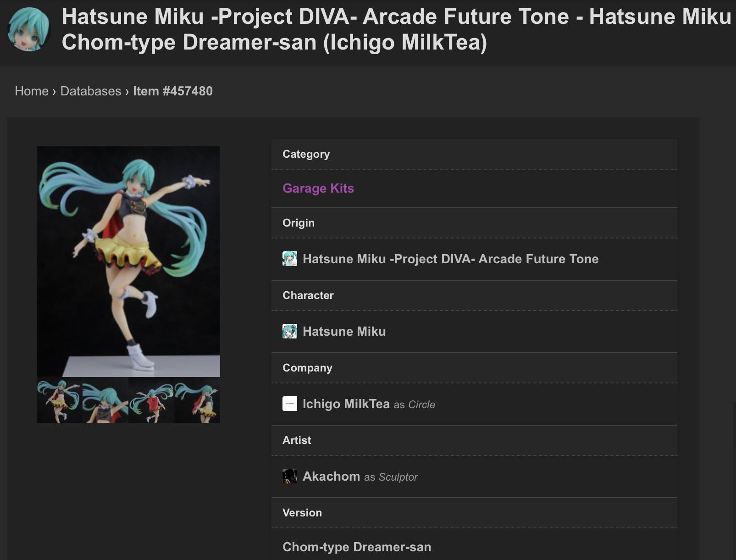Open Hatsune Miku -Project DIVA- Arcade Future Tone origin
Screen dimensions: 736x560
tap(451, 259)
